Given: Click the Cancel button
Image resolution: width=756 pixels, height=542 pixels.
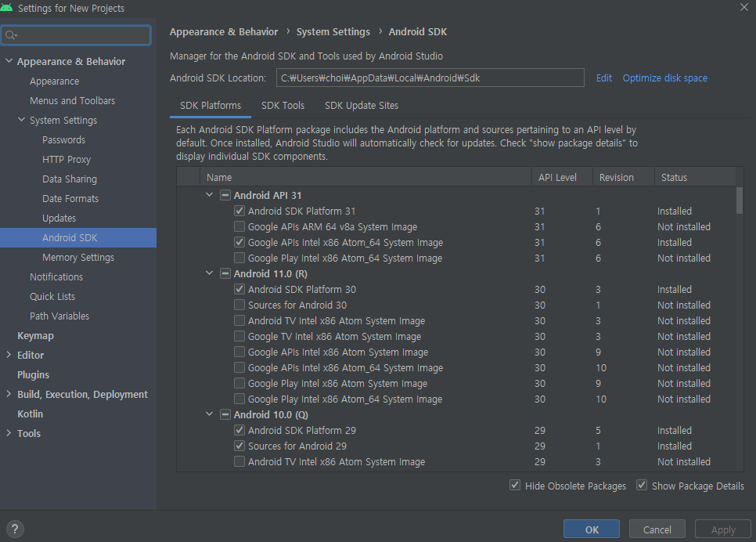Looking at the screenshot, I should point(657,529).
